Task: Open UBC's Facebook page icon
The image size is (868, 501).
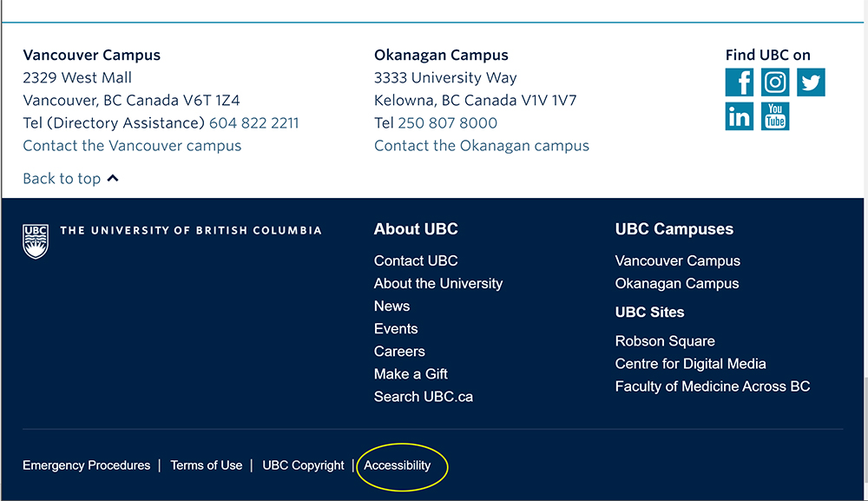Action: click(x=739, y=82)
